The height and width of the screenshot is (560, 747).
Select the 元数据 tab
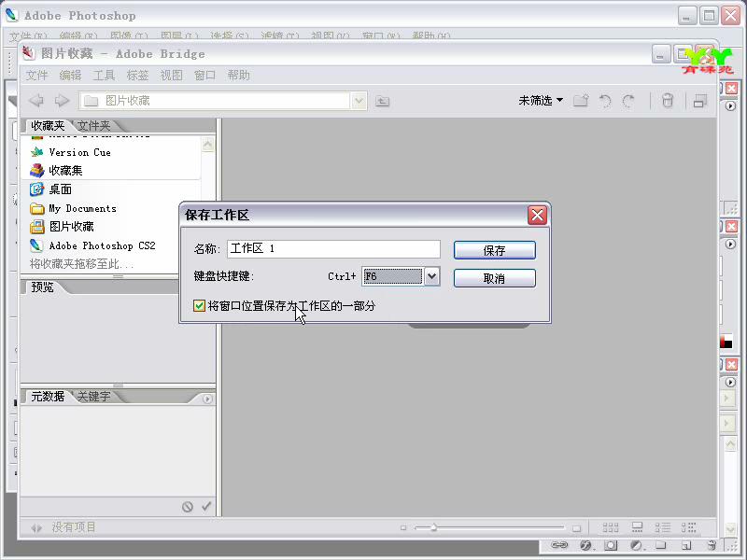[48, 396]
